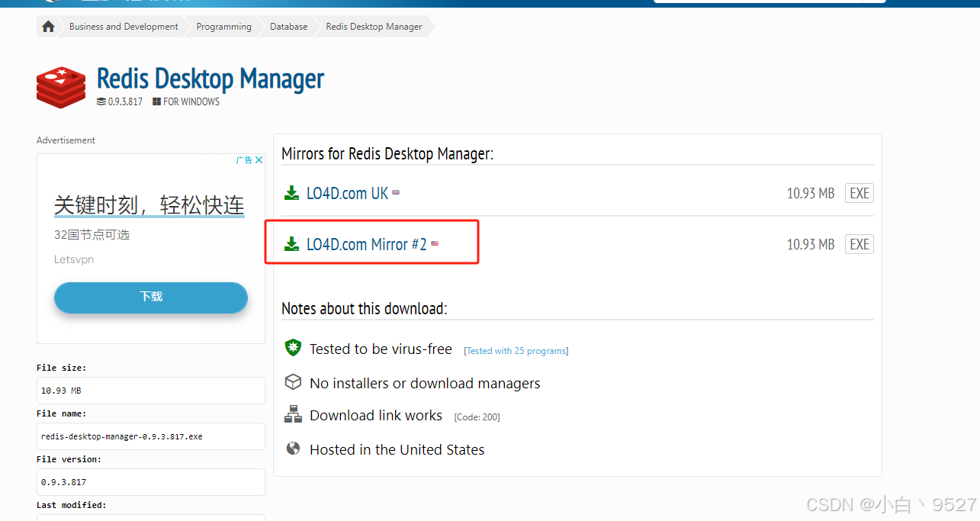Open Redis Desktop Manager breadcrumb

(x=374, y=27)
